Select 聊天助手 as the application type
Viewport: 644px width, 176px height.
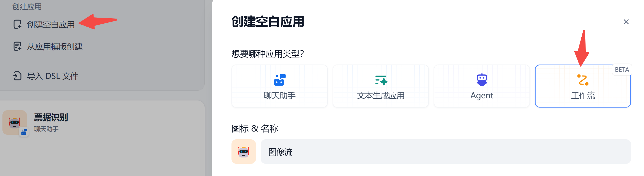coord(279,86)
